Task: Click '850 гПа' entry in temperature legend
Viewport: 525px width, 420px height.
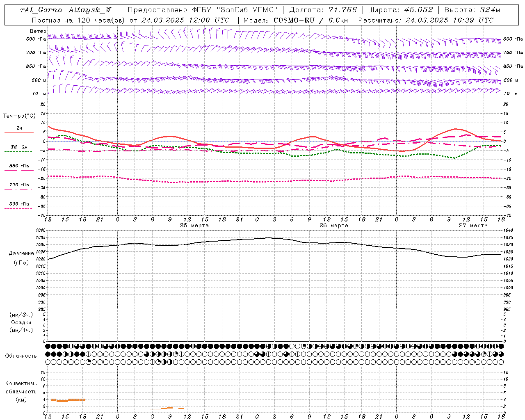Action: click(19, 166)
